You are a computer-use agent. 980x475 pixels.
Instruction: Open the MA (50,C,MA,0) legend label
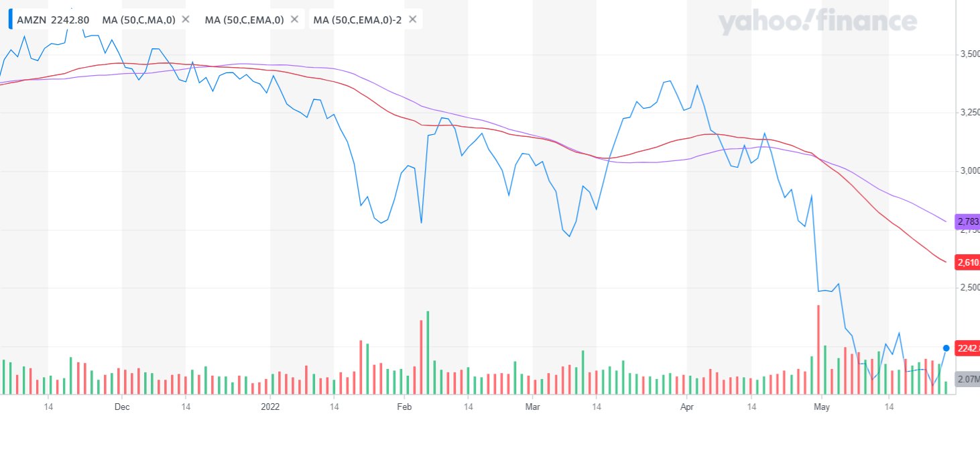pos(138,19)
